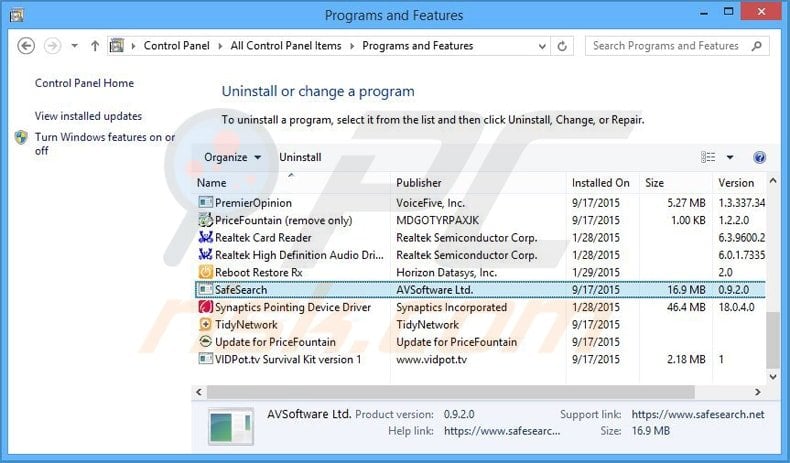
Task: Click the horizontal scrollbar left arrow
Action: 199,392
